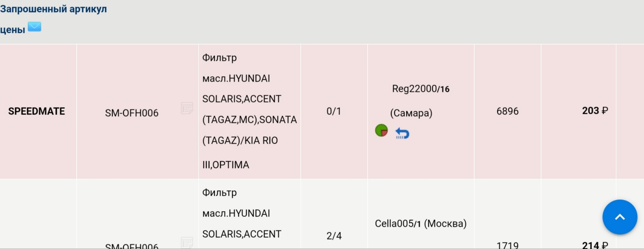
Task: Click the Запрошенный артикул heading
Action: click(54, 9)
